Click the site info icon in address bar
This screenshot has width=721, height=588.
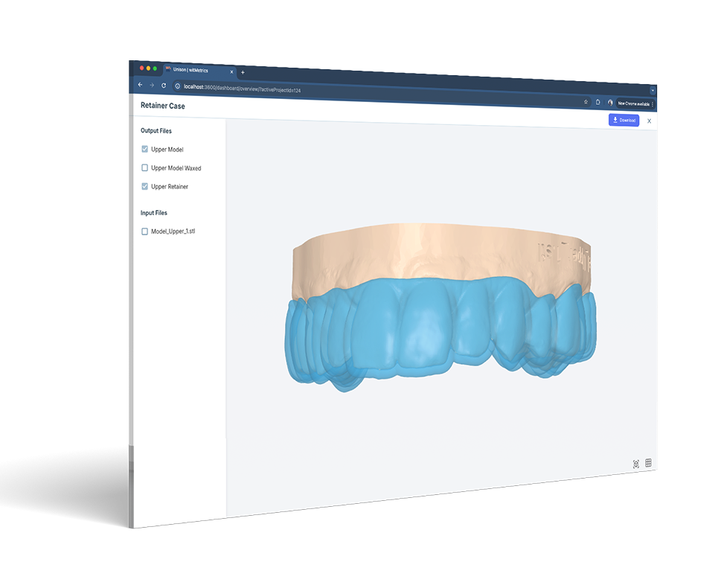tap(178, 86)
